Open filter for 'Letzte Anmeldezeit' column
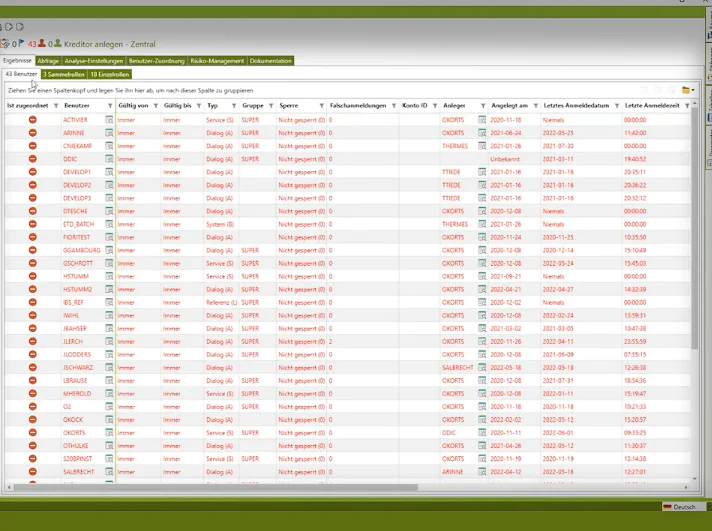712x531 pixels. click(x=687, y=106)
